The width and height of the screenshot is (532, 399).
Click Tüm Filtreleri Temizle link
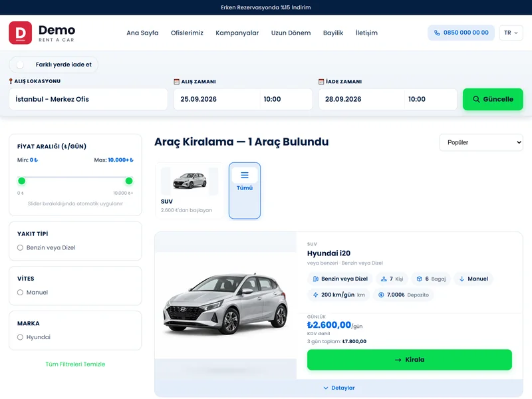[x=75, y=364]
